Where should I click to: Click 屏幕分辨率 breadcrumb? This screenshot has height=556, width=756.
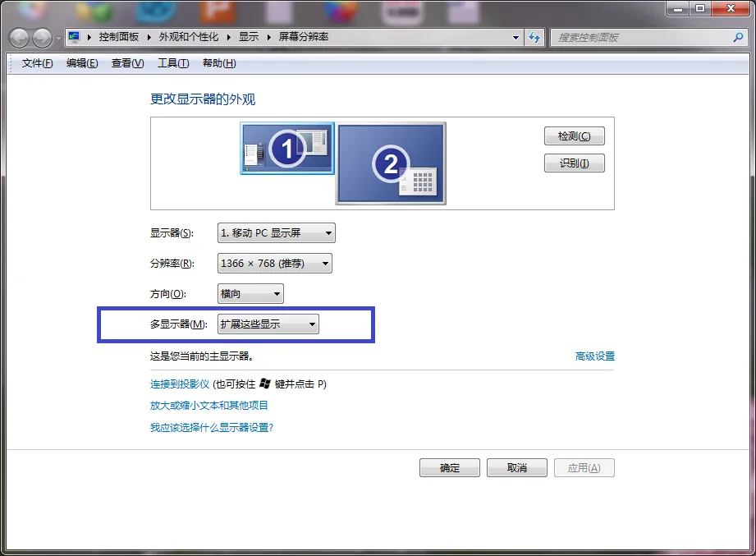pyautogui.click(x=303, y=37)
